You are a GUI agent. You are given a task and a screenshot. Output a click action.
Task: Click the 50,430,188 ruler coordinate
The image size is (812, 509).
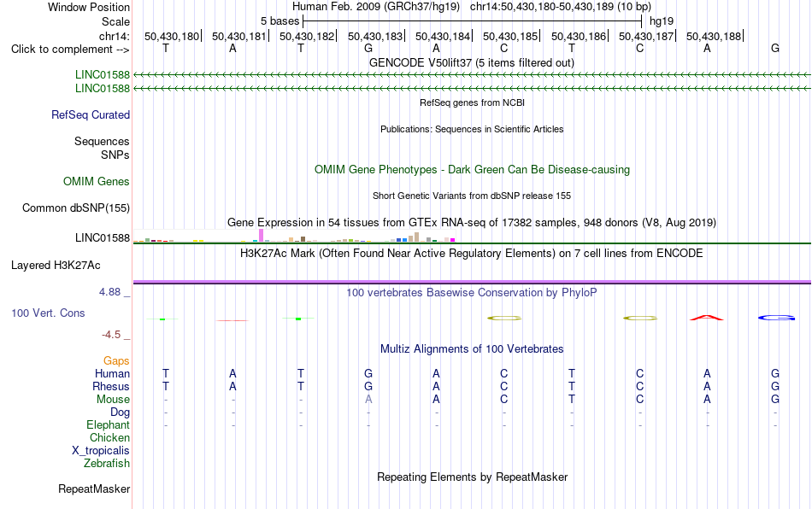pos(714,36)
